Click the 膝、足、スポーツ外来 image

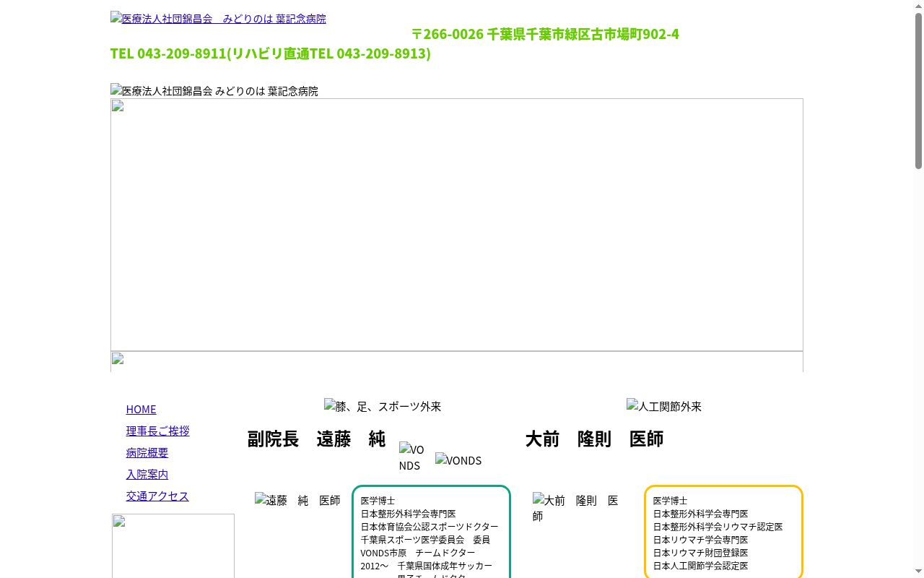pyautogui.click(x=383, y=406)
